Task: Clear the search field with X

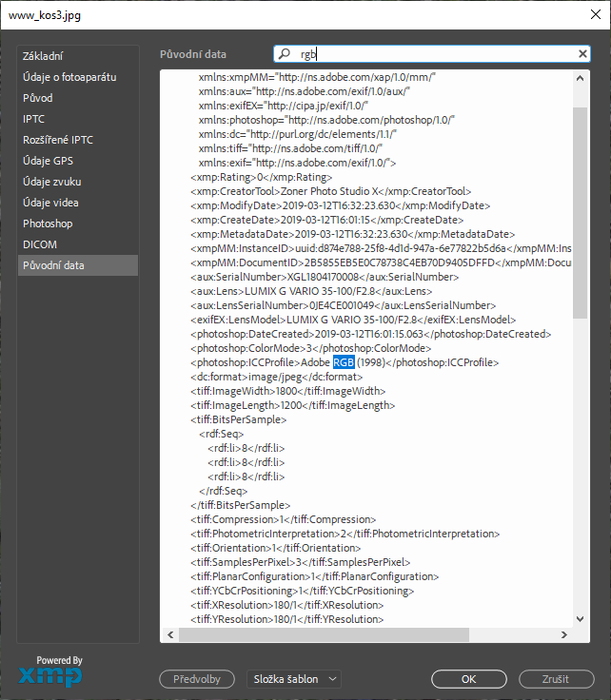Action: click(x=582, y=54)
